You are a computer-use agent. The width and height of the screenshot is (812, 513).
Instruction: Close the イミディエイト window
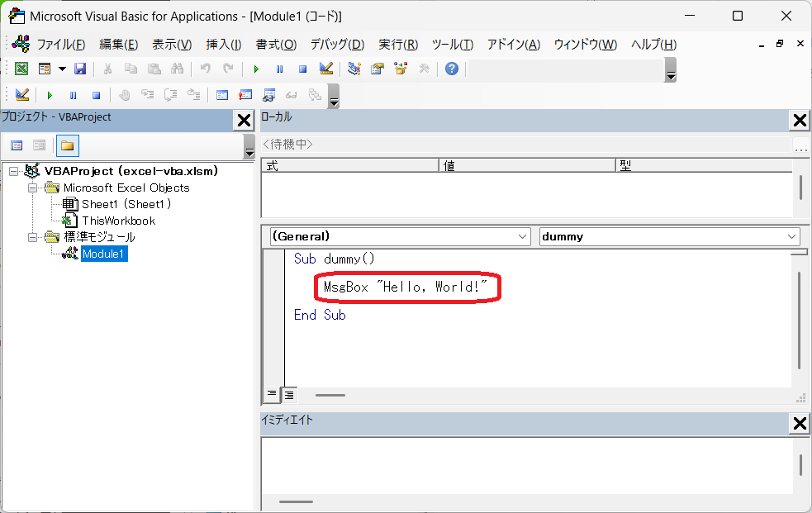800,424
